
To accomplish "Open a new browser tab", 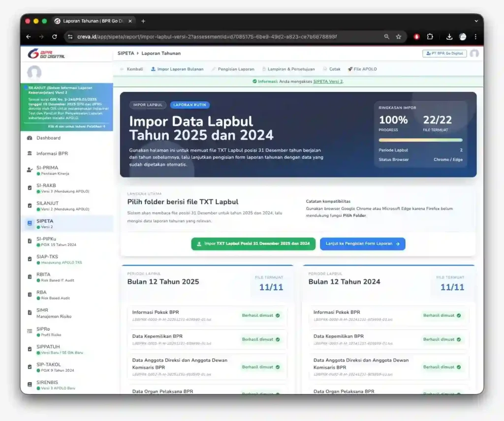I will point(143,21).
